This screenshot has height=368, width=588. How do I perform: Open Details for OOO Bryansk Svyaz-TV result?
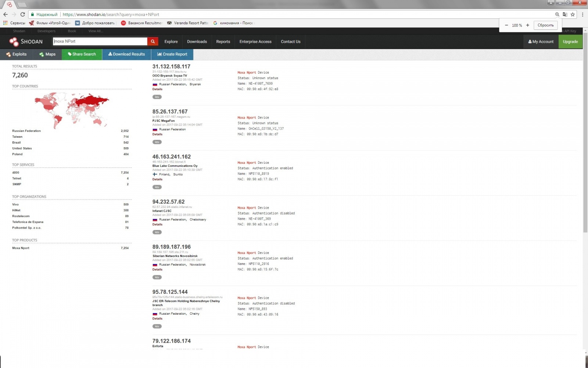157,89
